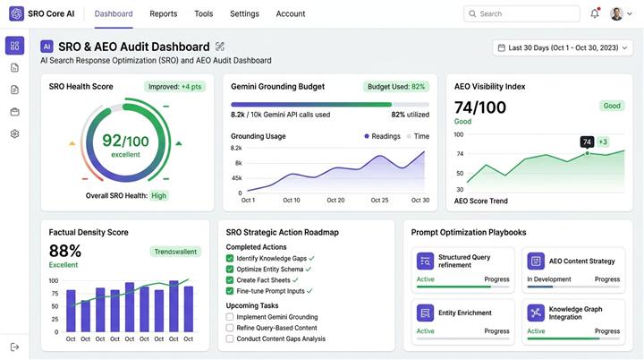Check Refine Query-Based Content task
This screenshot has width=644, height=360.
[230, 328]
